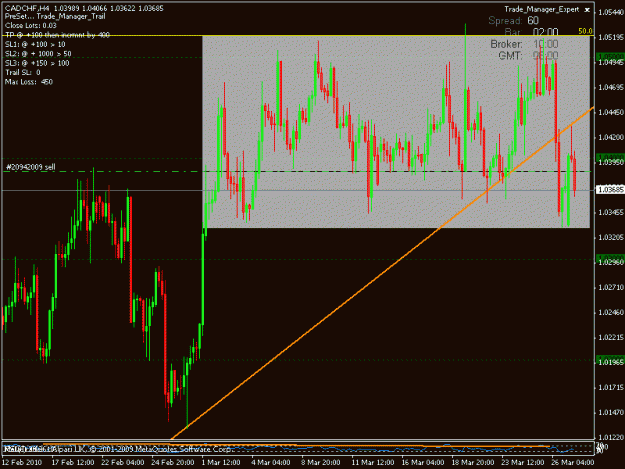This screenshot has height=469, width=625.
Task: Click the Close Lots: 0.03 text
Action: [31, 26]
